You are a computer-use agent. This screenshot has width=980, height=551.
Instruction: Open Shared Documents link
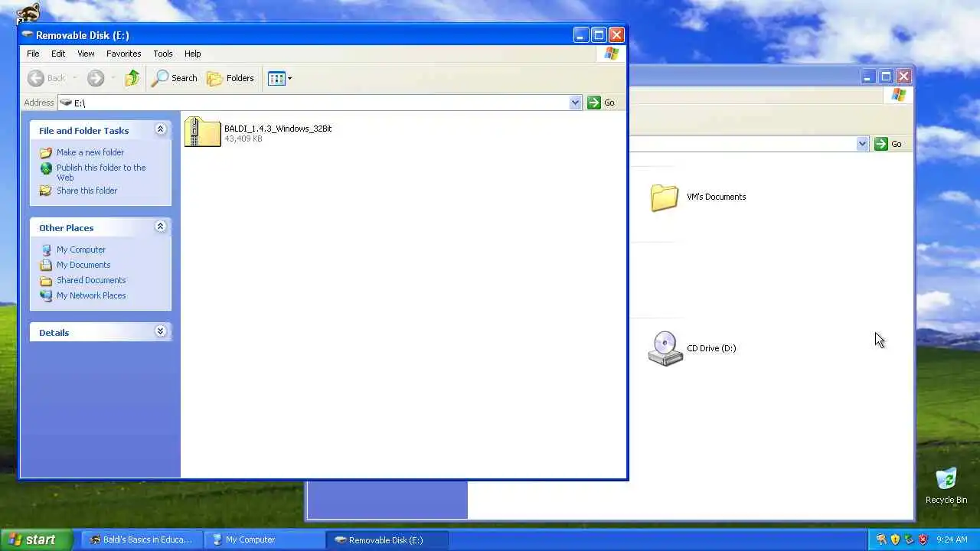coord(91,280)
